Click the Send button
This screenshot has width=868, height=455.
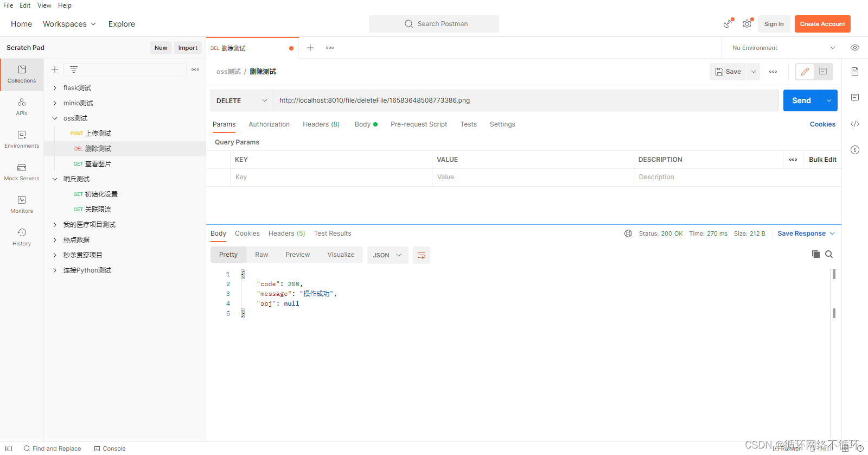pos(801,100)
